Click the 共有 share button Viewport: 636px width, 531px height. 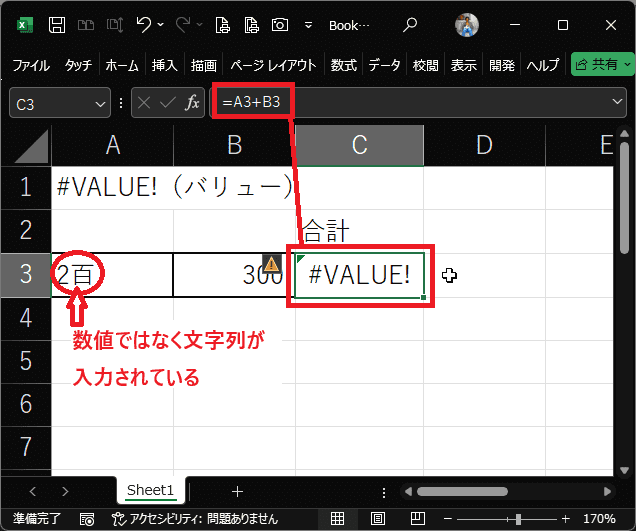tap(602, 65)
